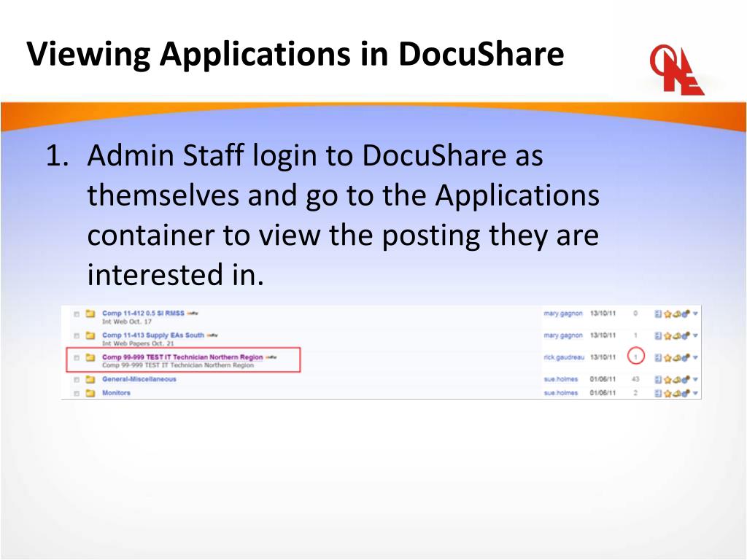This screenshot has height=560, width=747.
Task: Click the favorites star in Comp 11-412 row
Action: [667, 314]
